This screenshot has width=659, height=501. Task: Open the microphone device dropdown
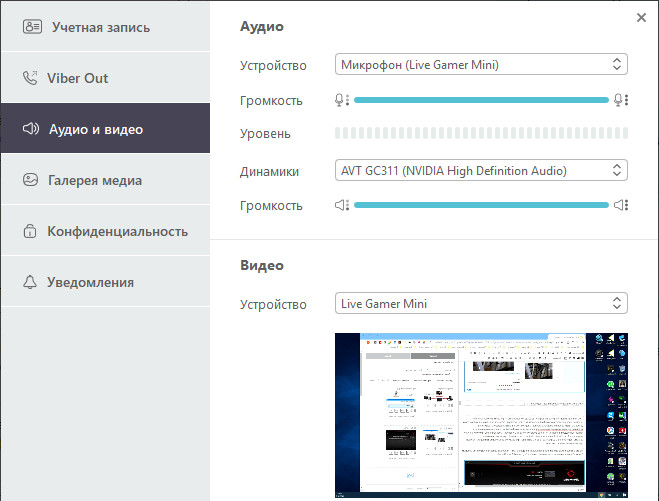(x=481, y=64)
